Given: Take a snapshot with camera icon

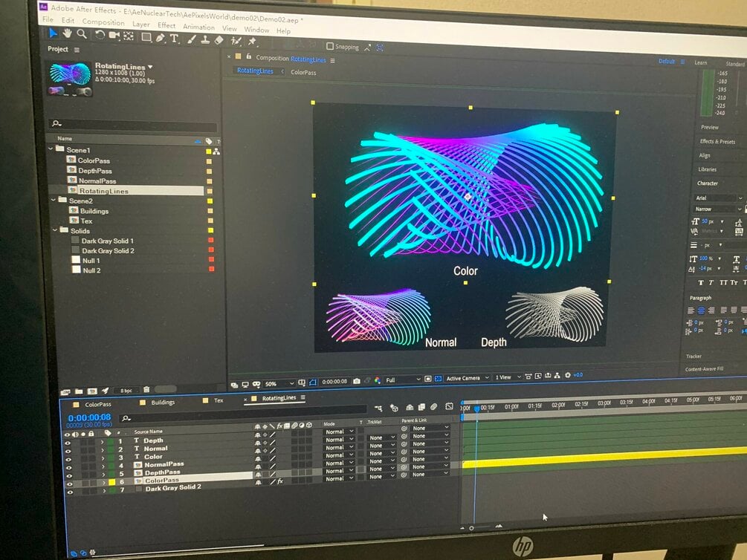Looking at the screenshot, I should pyautogui.click(x=356, y=381).
